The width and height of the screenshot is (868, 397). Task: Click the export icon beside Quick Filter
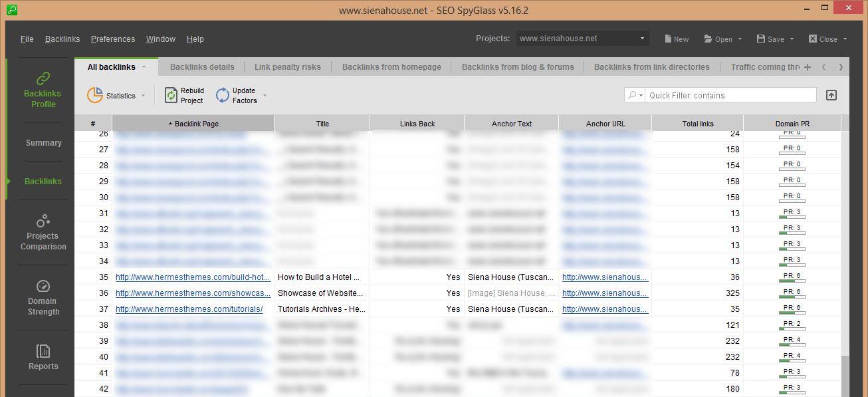831,95
